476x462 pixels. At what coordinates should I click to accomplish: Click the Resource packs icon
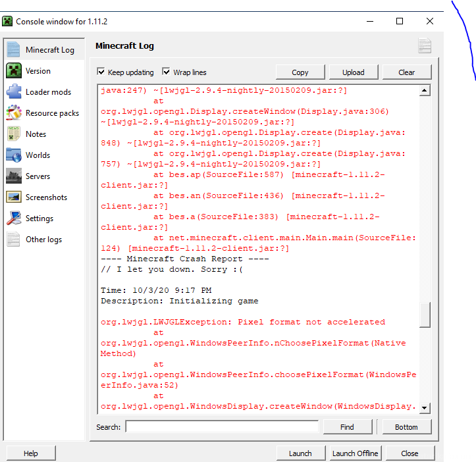coord(13,113)
